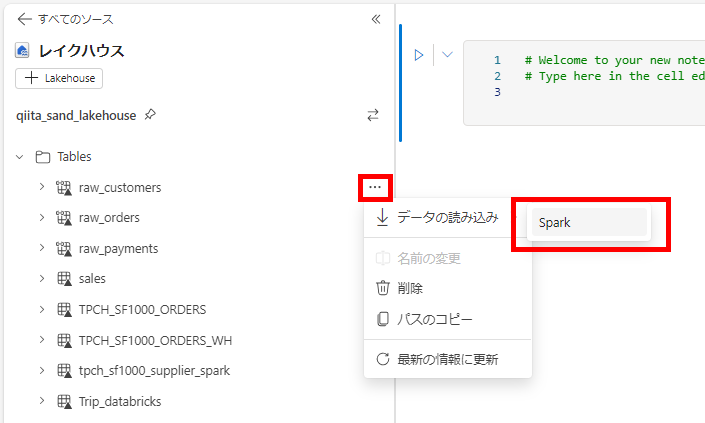Open the run options dropdown arrow

pyautogui.click(x=447, y=54)
